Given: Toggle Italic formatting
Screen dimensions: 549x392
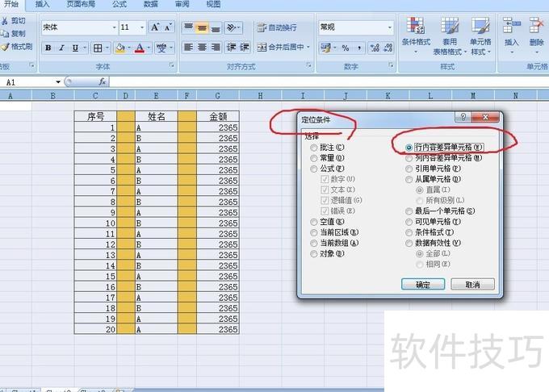Looking at the screenshot, I should [x=61, y=48].
